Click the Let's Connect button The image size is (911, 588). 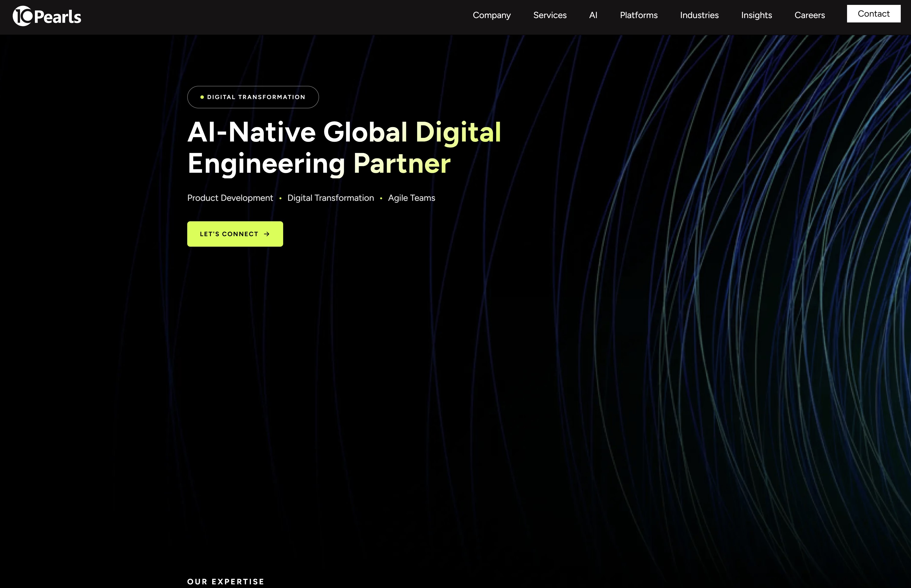(x=235, y=234)
